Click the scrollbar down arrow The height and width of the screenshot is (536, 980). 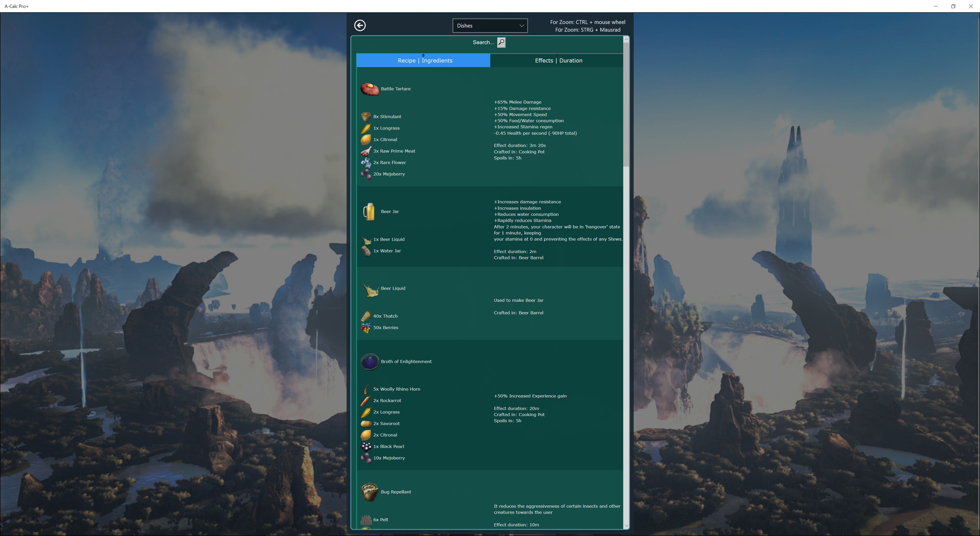(626, 526)
